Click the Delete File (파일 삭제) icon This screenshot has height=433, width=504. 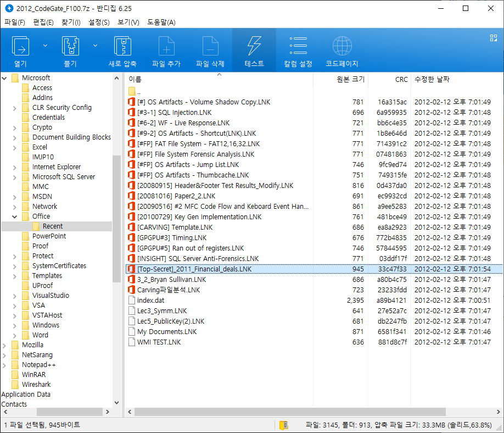click(210, 46)
